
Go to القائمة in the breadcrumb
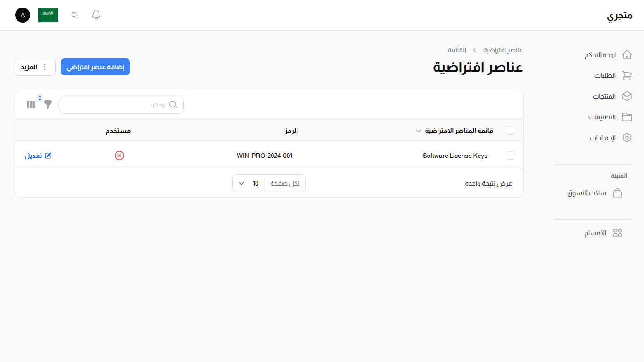[456, 50]
